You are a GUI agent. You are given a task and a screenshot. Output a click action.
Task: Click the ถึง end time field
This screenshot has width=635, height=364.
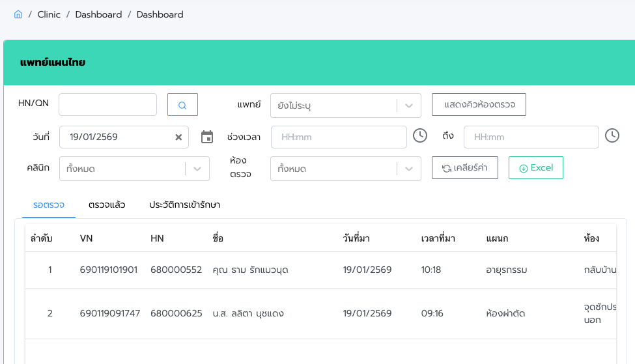click(531, 137)
